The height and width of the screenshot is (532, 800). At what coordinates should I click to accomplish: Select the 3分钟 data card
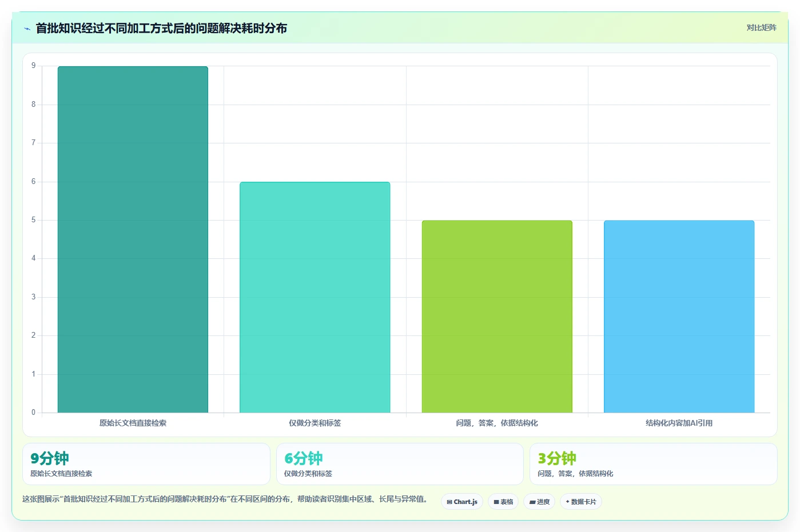654,464
